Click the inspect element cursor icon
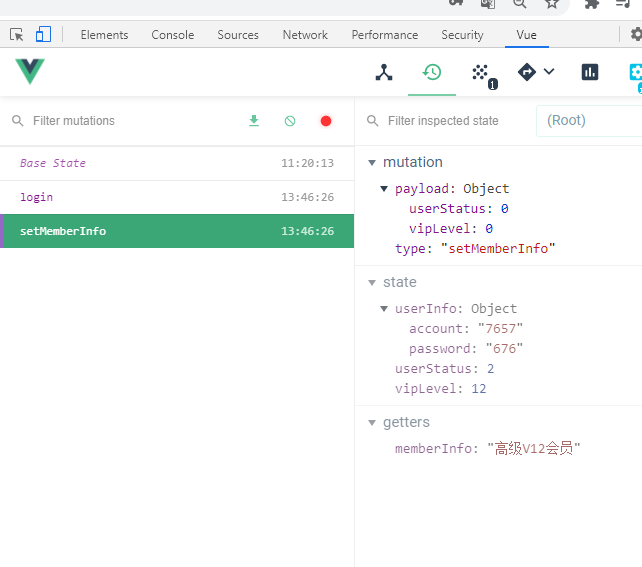 16,35
